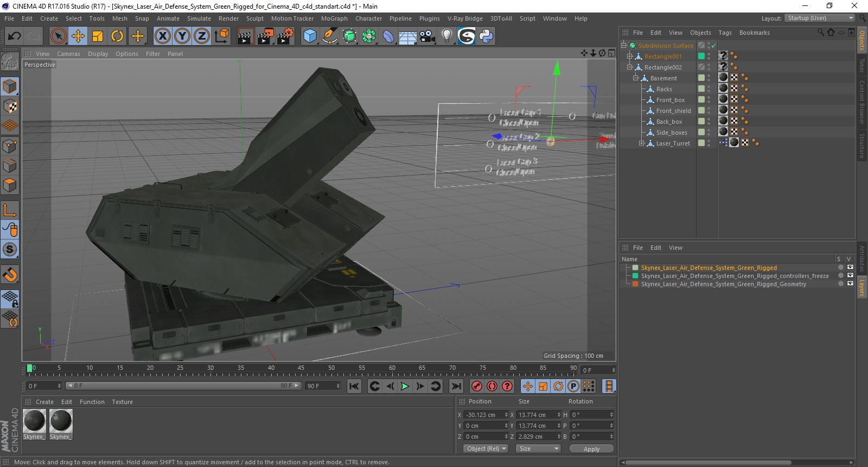Select the Rectangle001 layer color swatch
The width and height of the screenshot is (868, 467).
point(701,56)
